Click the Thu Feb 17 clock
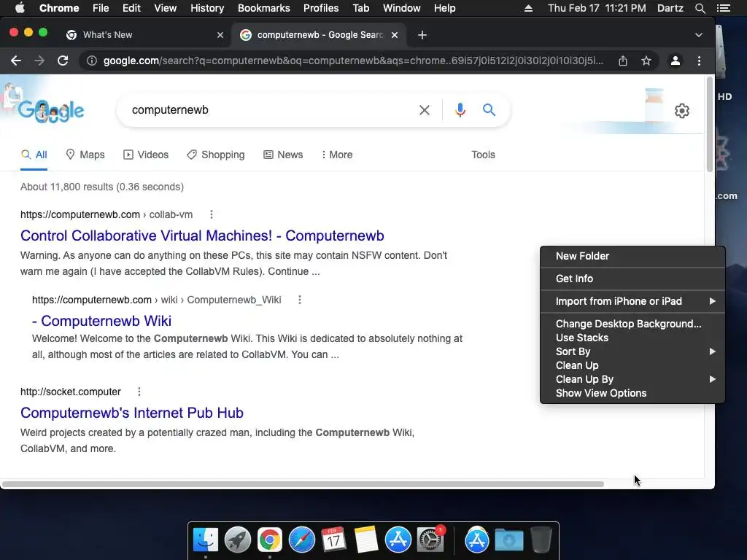The width and height of the screenshot is (747, 560). (597, 8)
